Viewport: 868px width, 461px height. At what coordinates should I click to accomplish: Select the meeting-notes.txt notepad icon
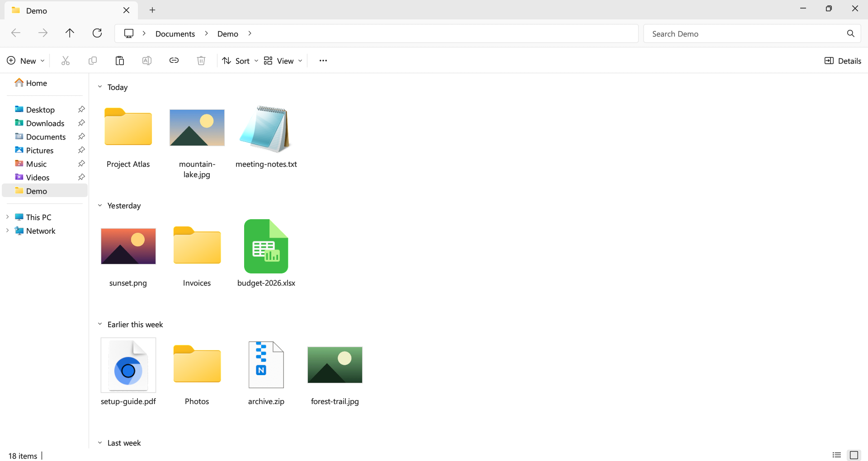coord(266,128)
